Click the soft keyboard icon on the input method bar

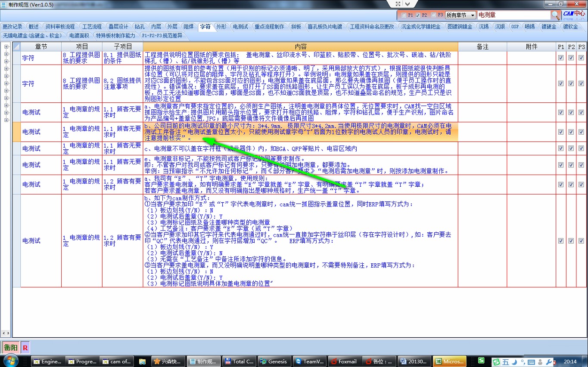(531, 362)
